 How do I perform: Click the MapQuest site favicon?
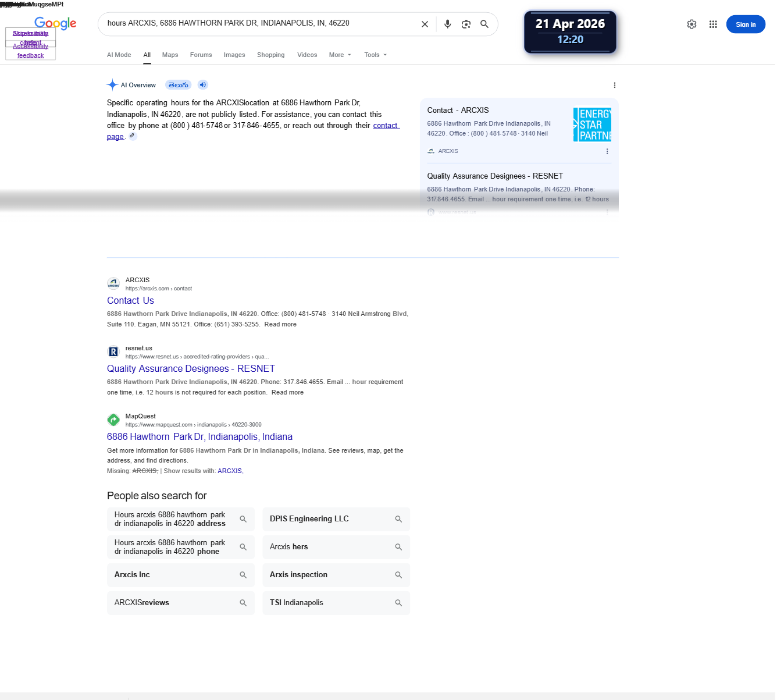click(113, 420)
